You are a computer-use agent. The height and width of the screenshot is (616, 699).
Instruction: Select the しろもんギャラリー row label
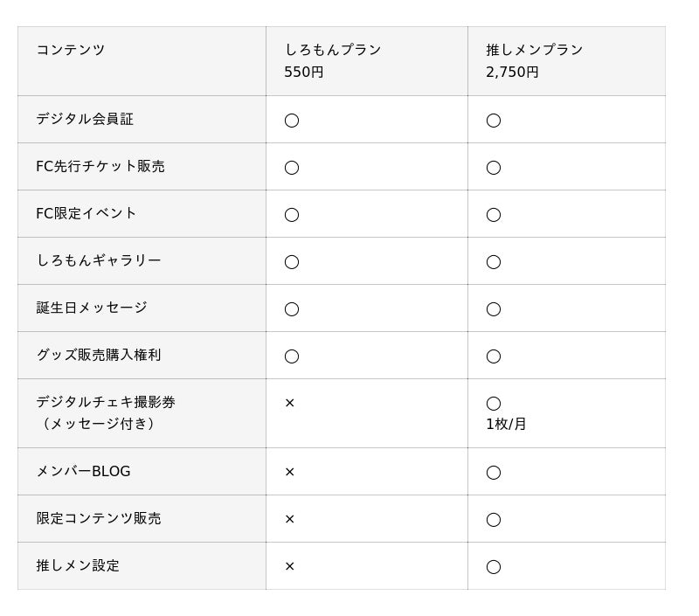pos(99,260)
